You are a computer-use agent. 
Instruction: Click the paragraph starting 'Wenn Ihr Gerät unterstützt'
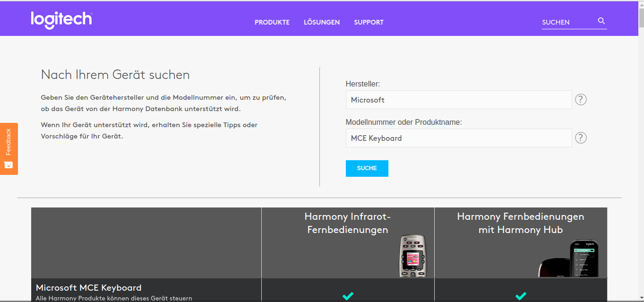tap(149, 130)
